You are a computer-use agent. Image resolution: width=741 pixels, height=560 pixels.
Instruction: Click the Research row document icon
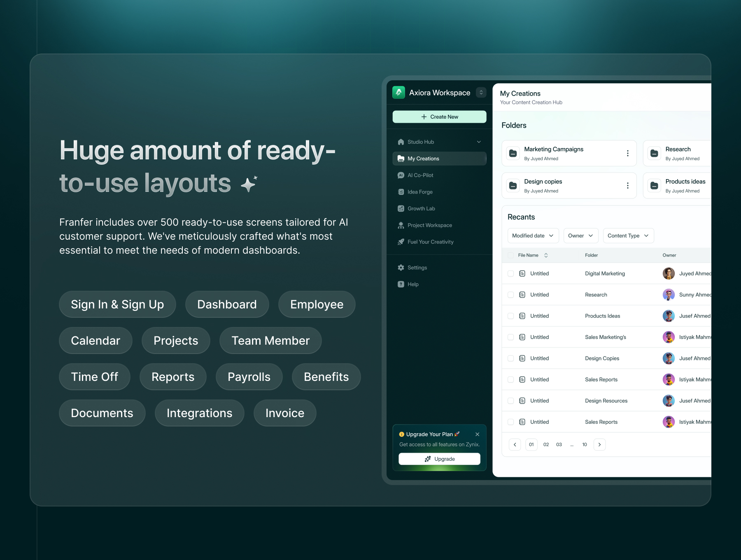click(522, 295)
